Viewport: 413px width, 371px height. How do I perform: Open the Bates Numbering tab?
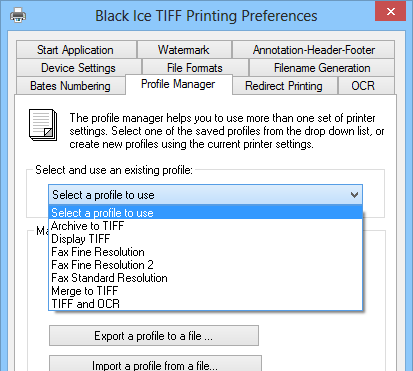[70, 86]
